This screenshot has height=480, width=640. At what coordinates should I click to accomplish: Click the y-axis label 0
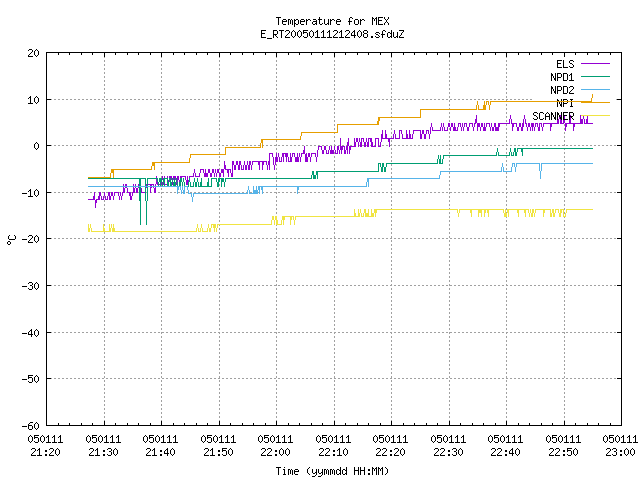[x=37, y=146]
